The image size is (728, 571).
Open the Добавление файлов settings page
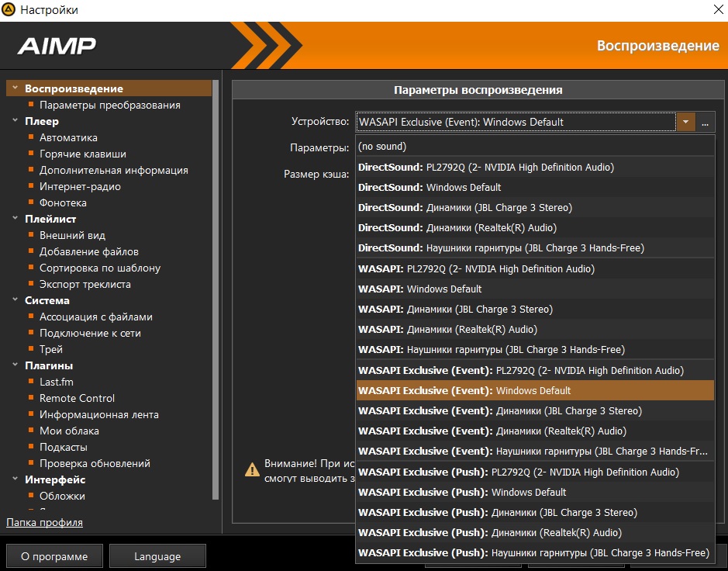(x=88, y=251)
